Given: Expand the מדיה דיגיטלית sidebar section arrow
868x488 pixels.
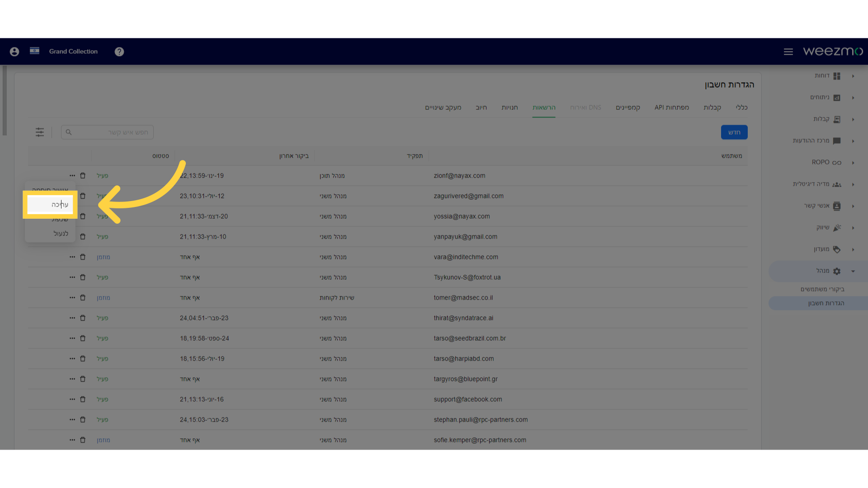Looking at the screenshot, I should pyautogui.click(x=853, y=184).
